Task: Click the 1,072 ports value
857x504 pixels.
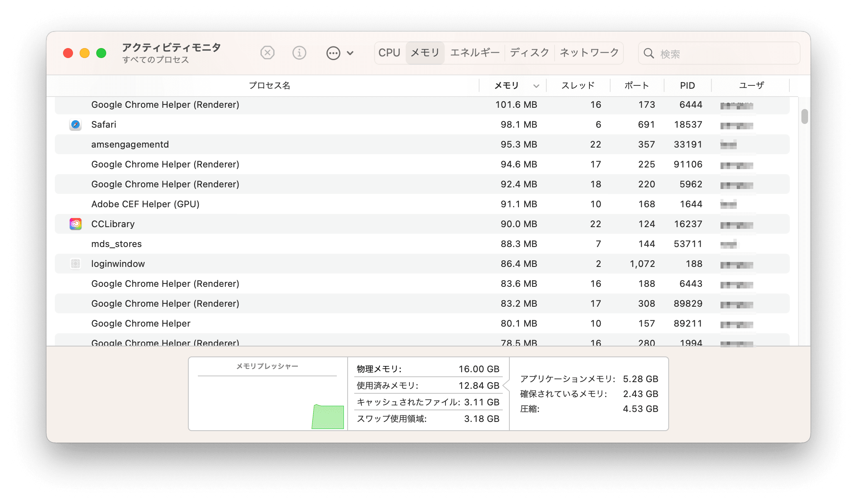Action: (643, 264)
